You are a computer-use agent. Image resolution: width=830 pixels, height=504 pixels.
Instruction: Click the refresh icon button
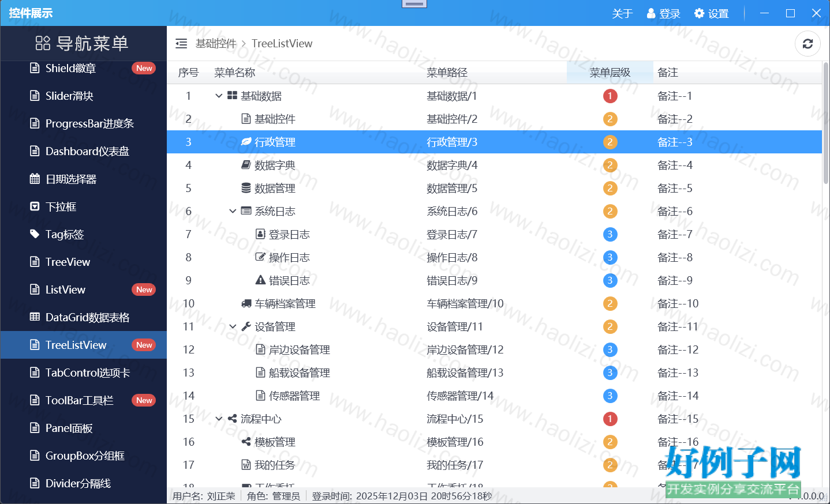coord(807,43)
